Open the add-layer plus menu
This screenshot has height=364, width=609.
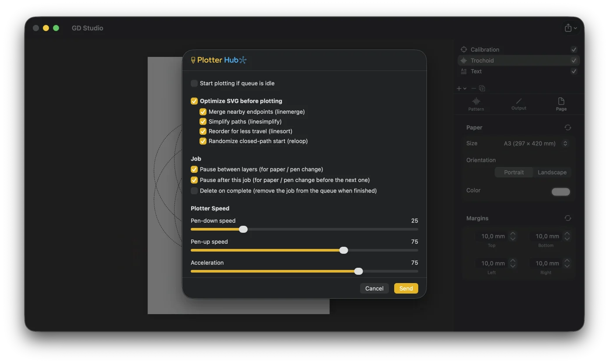461,88
